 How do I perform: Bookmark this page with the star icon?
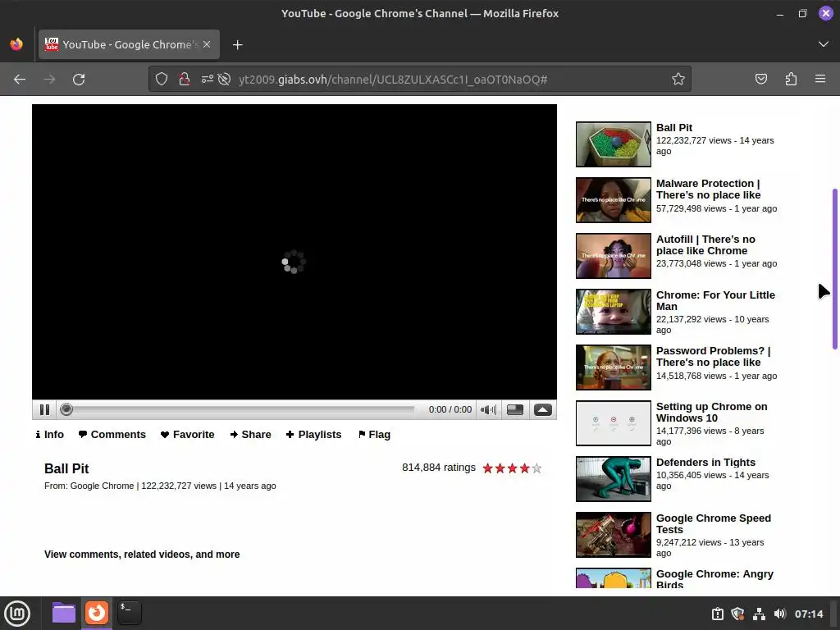click(678, 80)
